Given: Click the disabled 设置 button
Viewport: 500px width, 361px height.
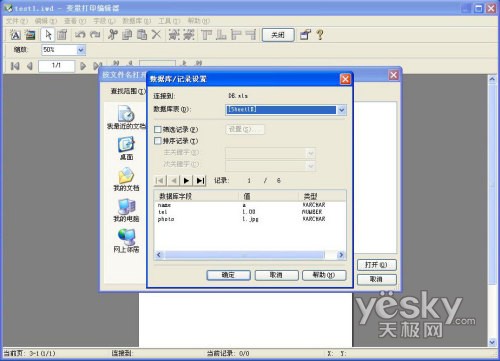Looking at the screenshot, I should click(x=245, y=129).
